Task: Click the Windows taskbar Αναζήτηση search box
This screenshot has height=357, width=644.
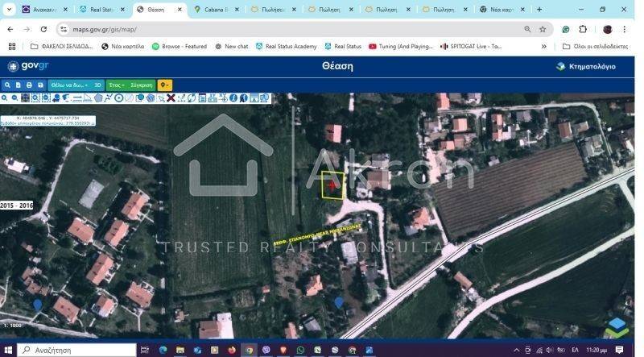Action: 76,350
